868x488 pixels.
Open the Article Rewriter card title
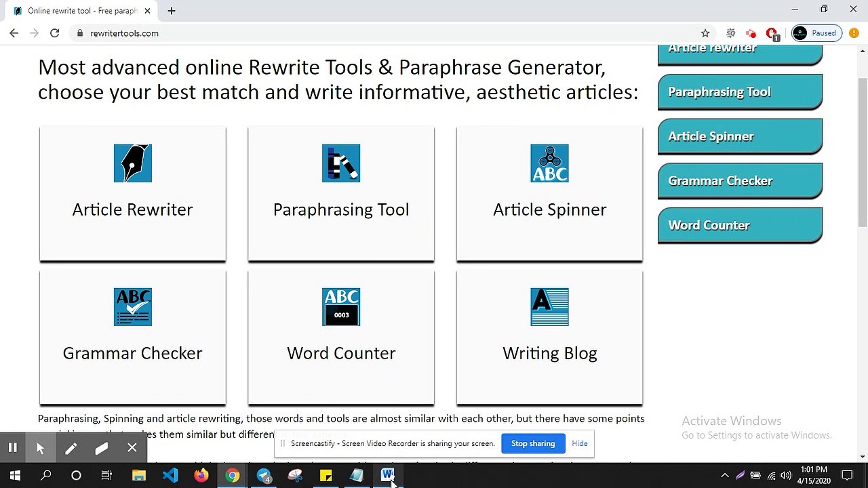(x=133, y=209)
